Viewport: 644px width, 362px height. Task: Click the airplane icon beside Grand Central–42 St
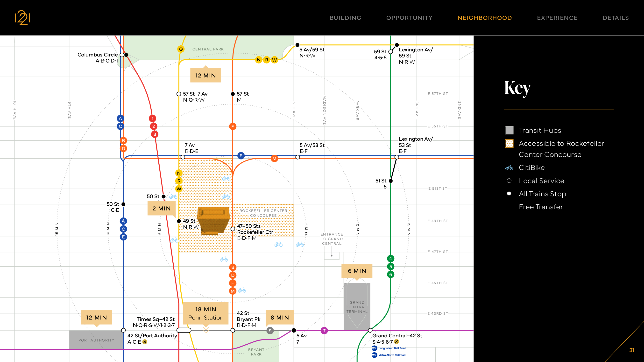tap(396, 341)
